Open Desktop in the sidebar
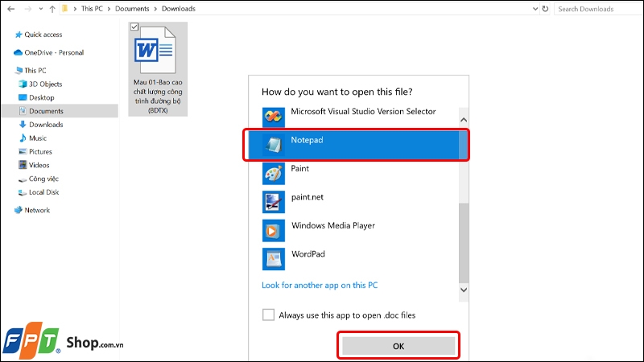The height and width of the screenshot is (362, 644). pyautogui.click(x=42, y=97)
